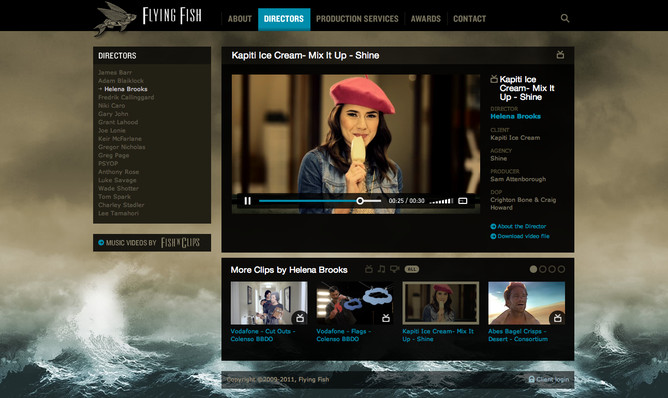The image size is (668, 398).
Task: Select director Lee Tamahori
Action: click(x=118, y=213)
